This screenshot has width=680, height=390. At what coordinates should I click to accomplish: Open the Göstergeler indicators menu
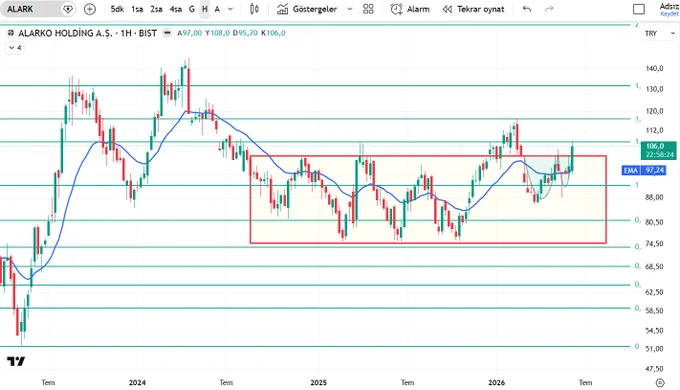coord(307,9)
